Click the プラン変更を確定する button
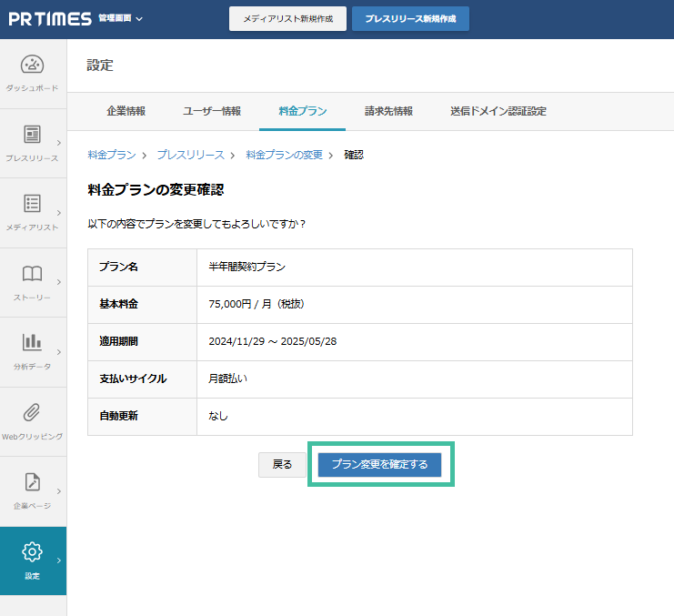The image size is (674, 616). point(379,464)
